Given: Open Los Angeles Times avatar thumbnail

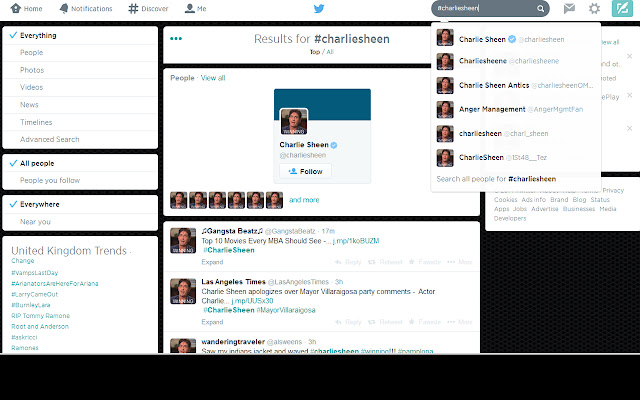Looking at the screenshot, I should coord(183,291).
